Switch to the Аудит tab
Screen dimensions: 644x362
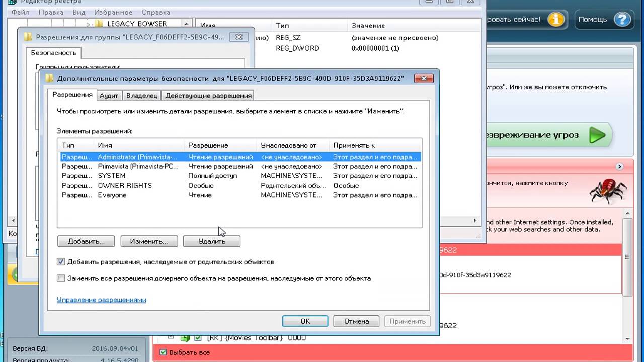[x=109, y=95]
